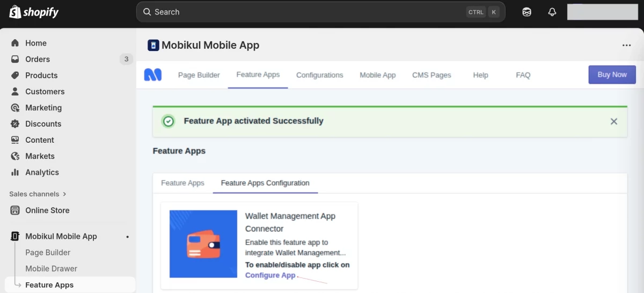Open the Sidekick assistant icon in the header
This screenshot has width=644, height=293.
[527, 12]
